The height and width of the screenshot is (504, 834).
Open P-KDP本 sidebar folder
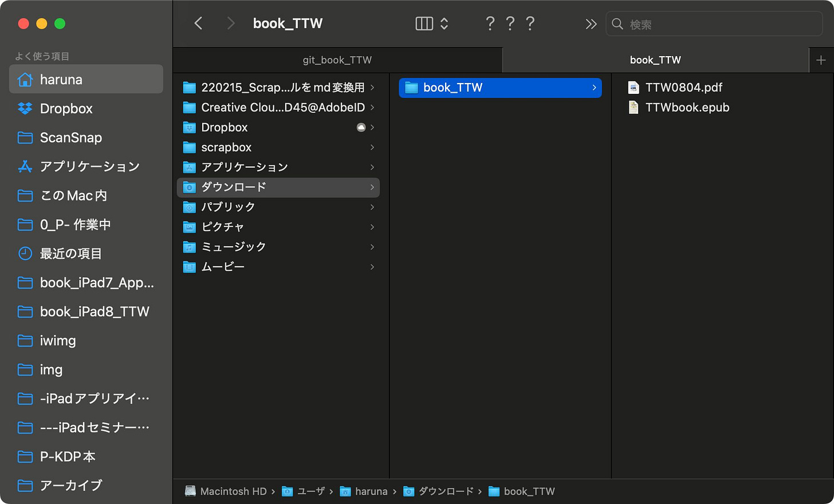[x=86, y=456]
